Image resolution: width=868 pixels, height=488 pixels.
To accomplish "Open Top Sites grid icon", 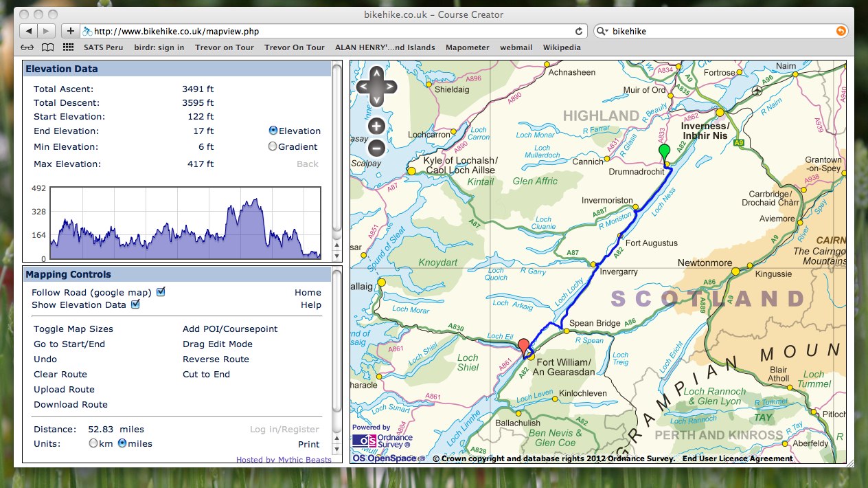I will (68, 47).
